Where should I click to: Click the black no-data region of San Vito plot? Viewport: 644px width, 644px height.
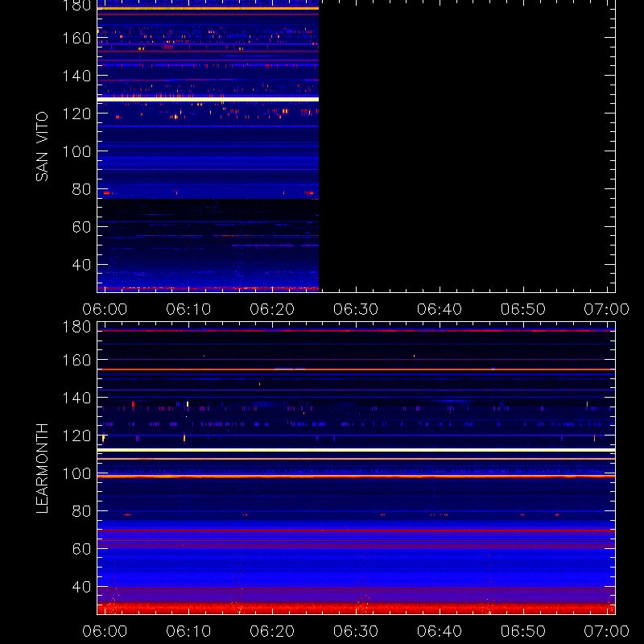click(467, 147)
